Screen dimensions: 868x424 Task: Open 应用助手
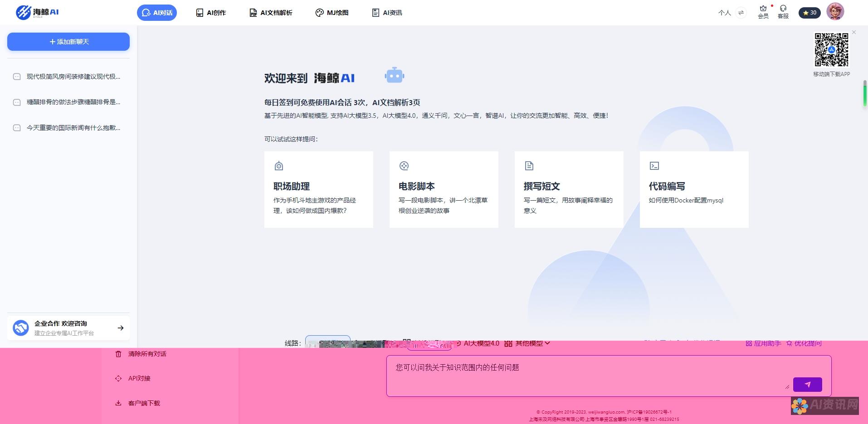click(764, 343)
